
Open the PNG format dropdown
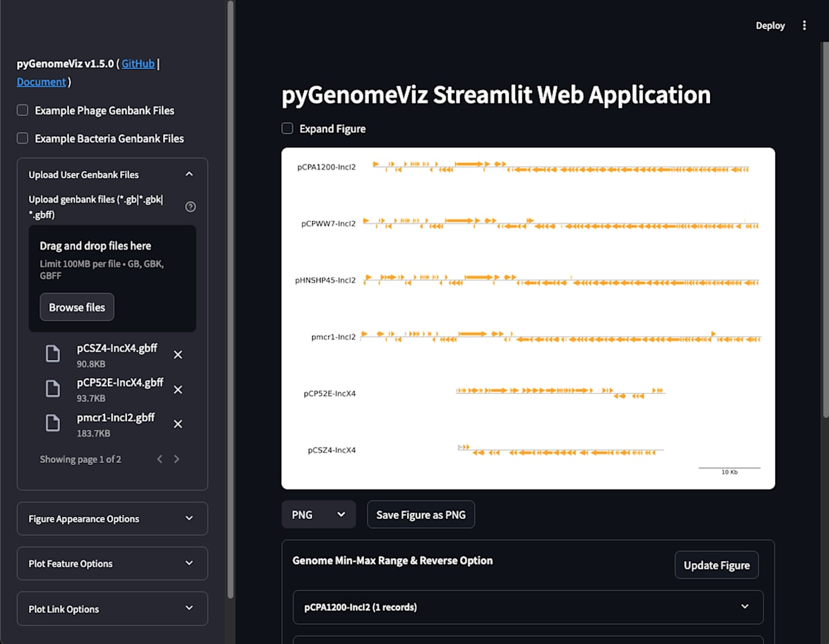[x=318, y=515]
